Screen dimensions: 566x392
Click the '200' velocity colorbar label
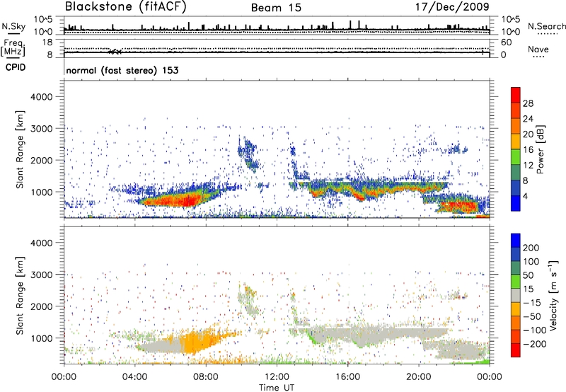pos(531,248)
